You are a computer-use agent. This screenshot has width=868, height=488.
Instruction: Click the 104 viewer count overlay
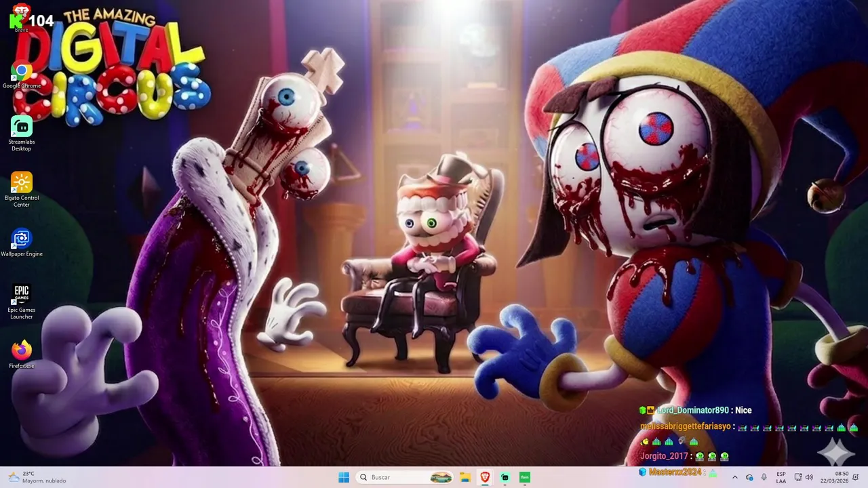point(41,21)
